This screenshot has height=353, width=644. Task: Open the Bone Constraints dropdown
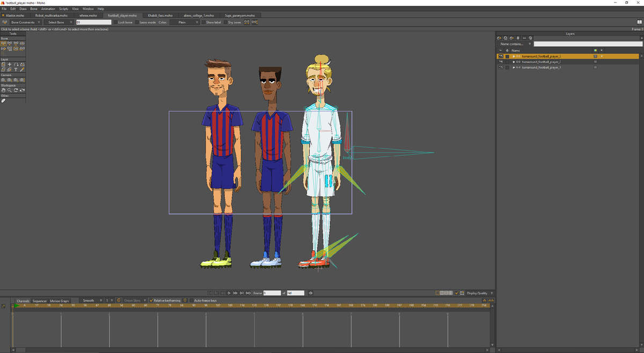click(x=25, y=23)
